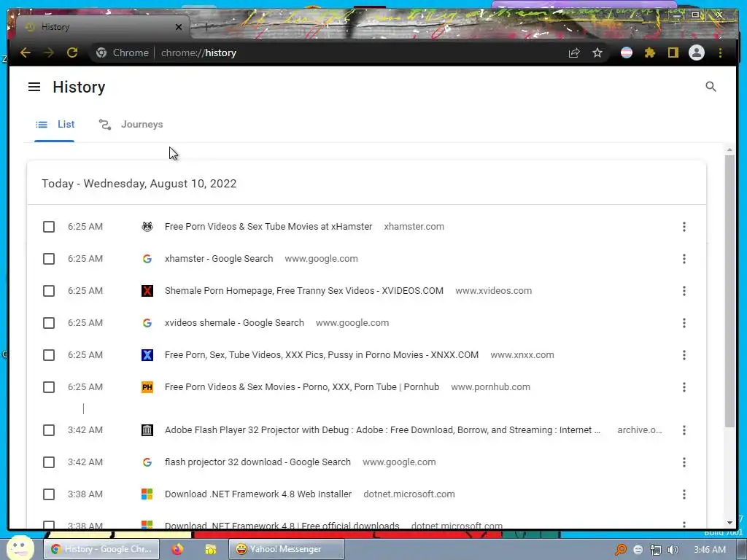Open flash projector 32 download Google Search link
Image resolution: width=747 pixels, height=560 pixels.
258,462
